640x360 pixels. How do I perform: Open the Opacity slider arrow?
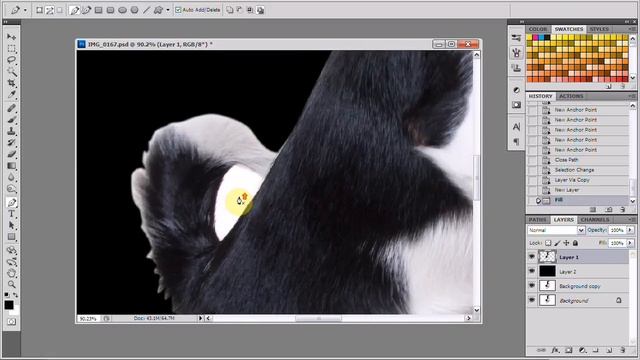630,230
